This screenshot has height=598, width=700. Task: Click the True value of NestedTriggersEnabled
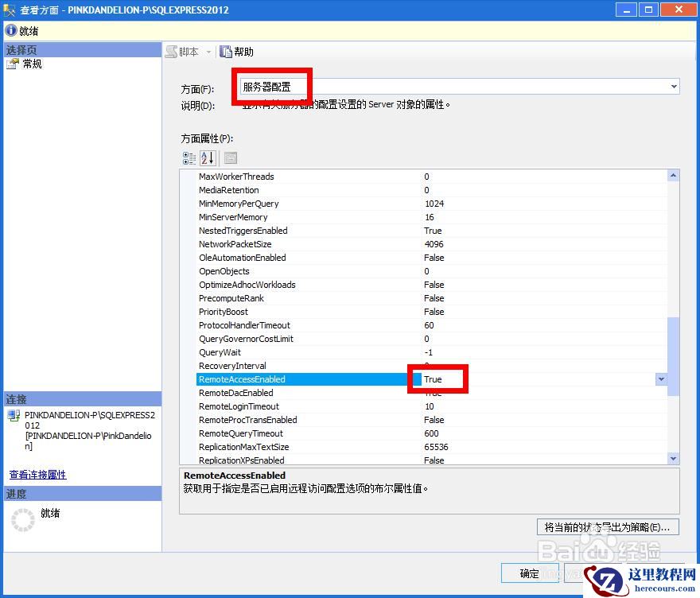tap(433, 231)
